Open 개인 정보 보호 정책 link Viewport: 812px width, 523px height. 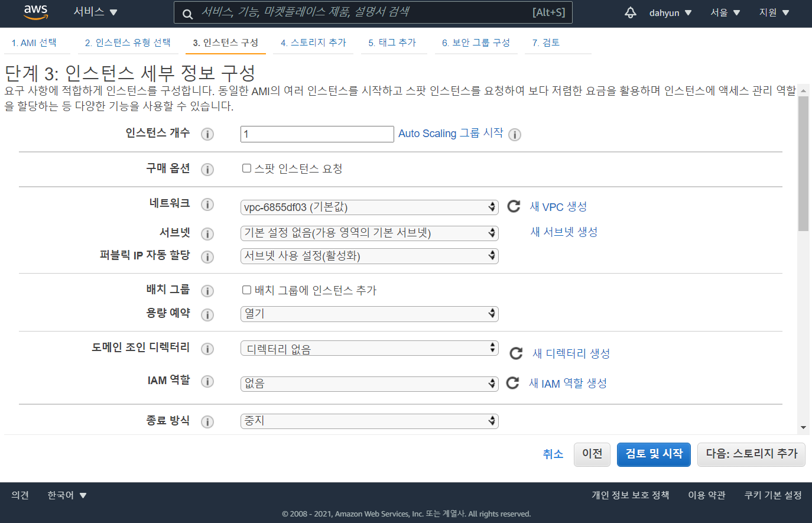click(x=631, y=495)
